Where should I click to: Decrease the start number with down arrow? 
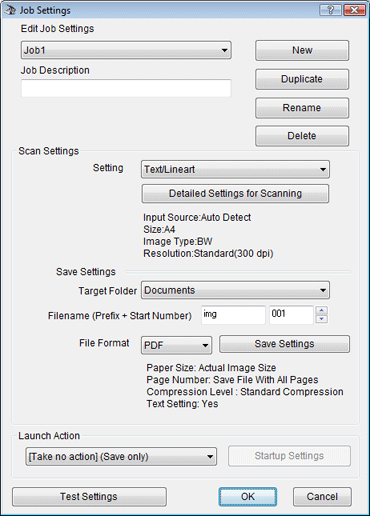coord(321,319)
